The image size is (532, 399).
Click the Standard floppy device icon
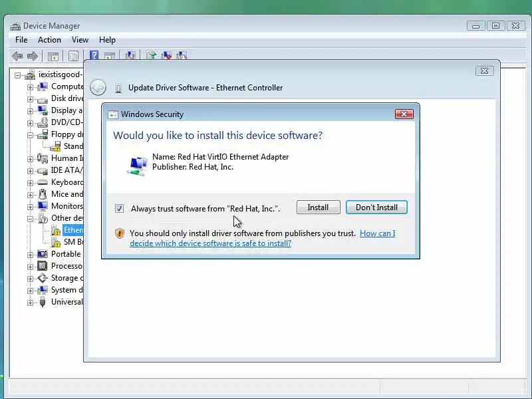coord(55,146)
